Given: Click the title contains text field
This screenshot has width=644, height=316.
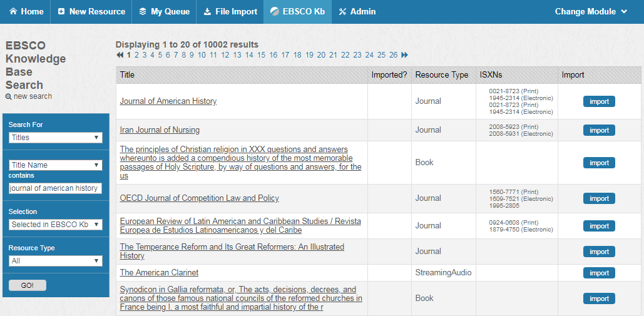Looking at the screenshot, I should coord(56,188).
